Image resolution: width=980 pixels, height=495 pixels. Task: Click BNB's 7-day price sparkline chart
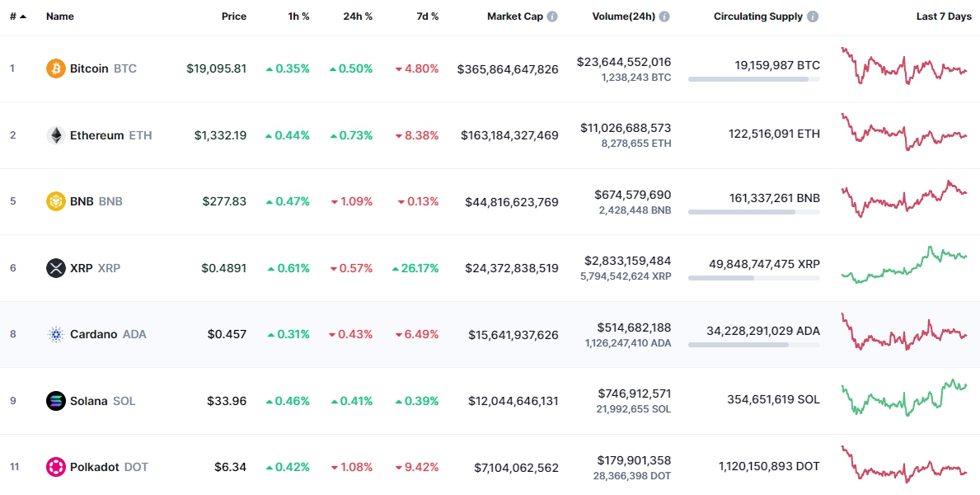[904, 198]
